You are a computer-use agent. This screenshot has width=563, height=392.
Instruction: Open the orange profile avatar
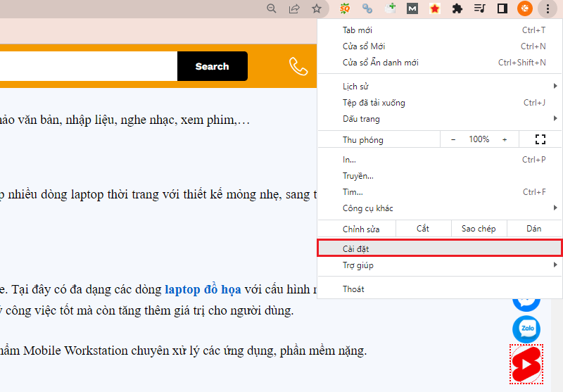[524, 8]
